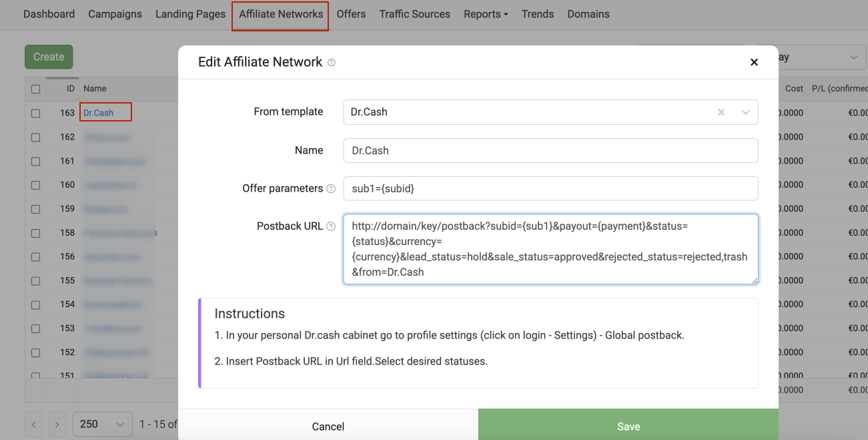Select Affiliate Networks menu item
This screenshot has height=440, width=868.
(281, 14)
